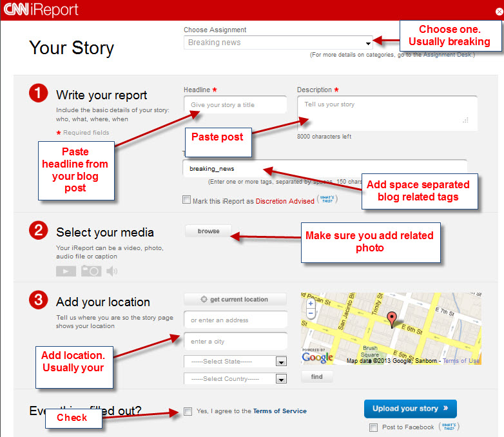Click 'Brush Square' label on map
The image size is (504, 437).
pos(370,351)
